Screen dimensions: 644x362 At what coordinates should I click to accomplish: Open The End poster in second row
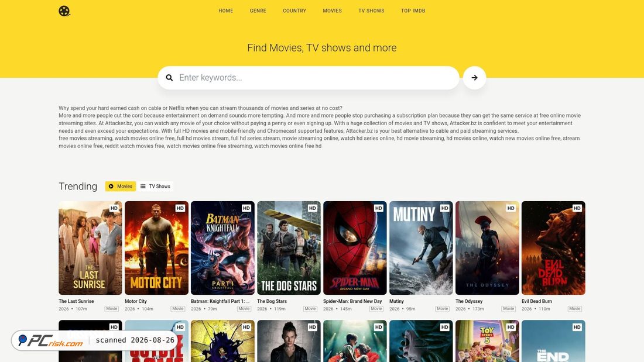(x=553, y=341)
